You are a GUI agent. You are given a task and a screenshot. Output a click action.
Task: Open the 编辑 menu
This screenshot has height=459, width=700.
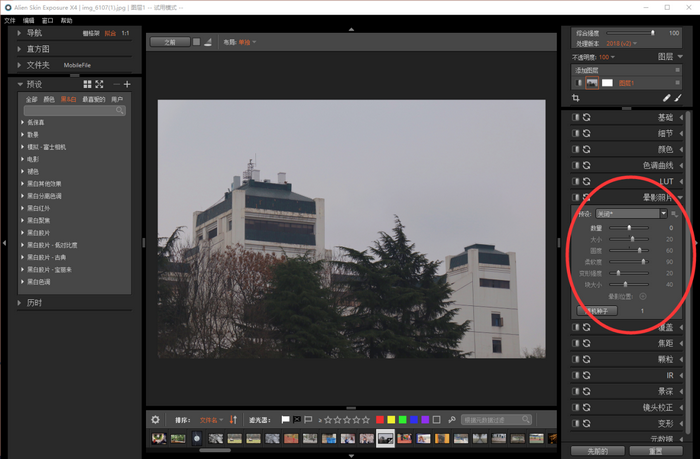(28, 20)
